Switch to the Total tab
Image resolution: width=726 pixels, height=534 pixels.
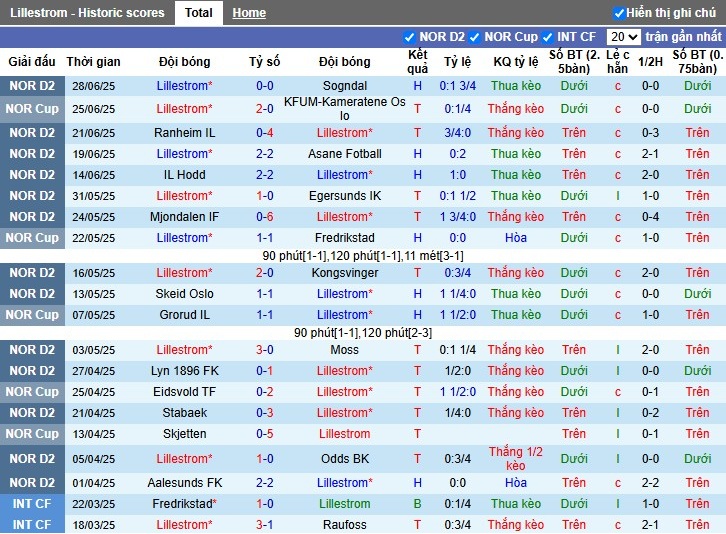(199, 13)
